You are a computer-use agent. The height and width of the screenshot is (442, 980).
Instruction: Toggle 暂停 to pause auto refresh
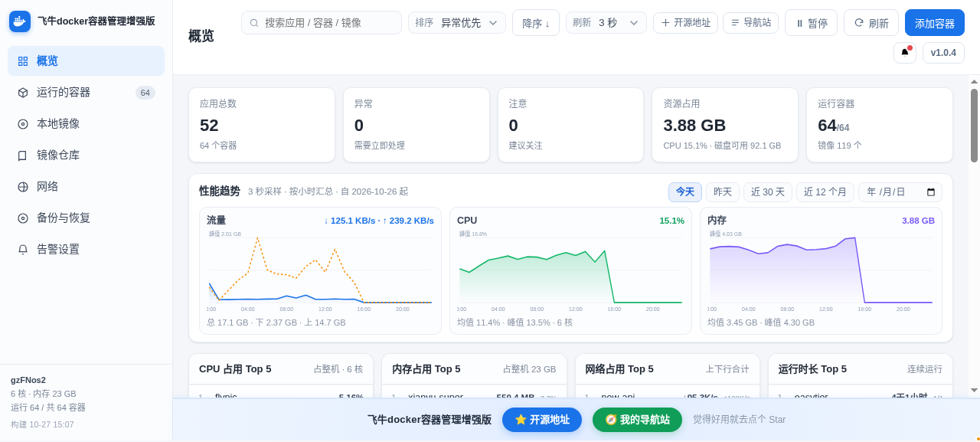coord(811,23)
